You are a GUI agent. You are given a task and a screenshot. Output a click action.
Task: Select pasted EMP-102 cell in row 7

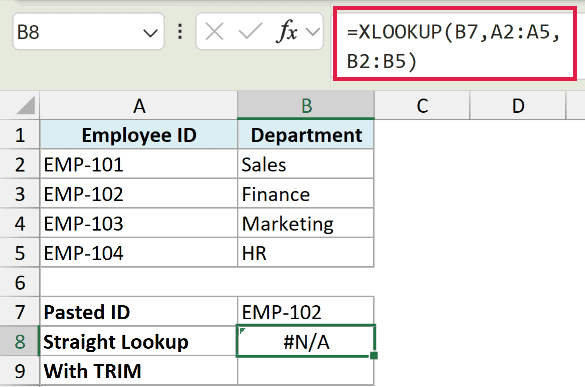tap(306, 312)
